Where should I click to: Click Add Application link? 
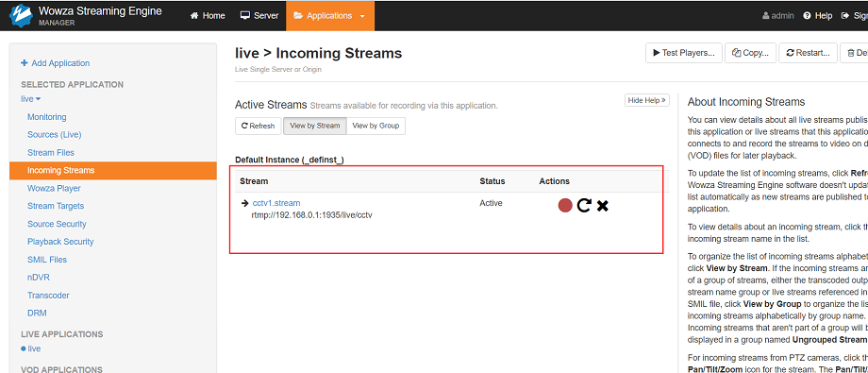[60, 63]
